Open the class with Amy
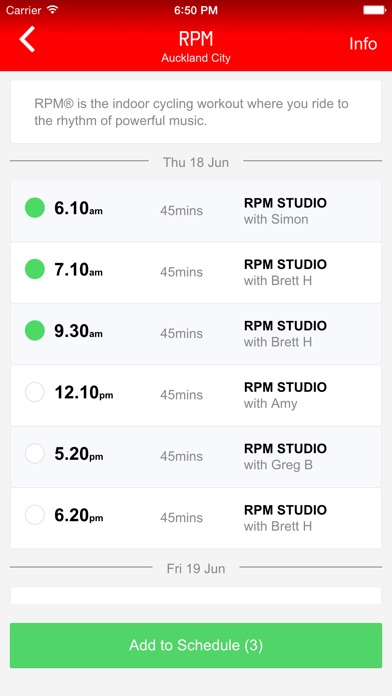The width and height of the screenshot is (392, 696). [x=196, y=395]
